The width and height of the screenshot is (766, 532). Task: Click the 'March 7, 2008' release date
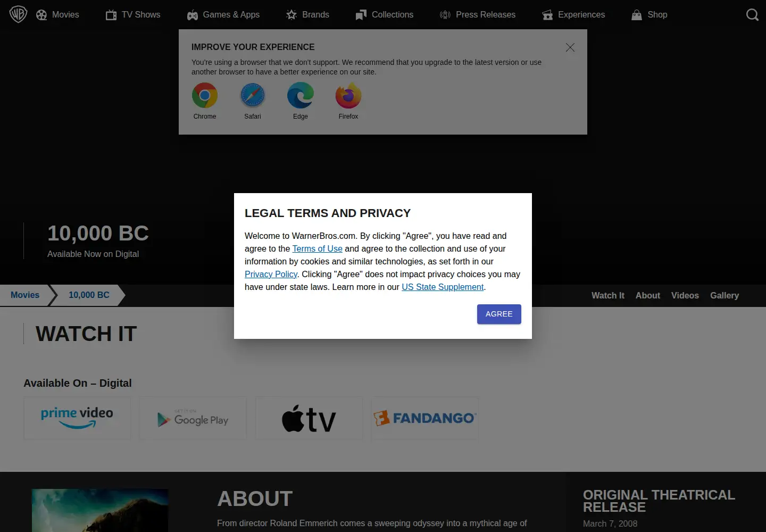click(610, 523)
